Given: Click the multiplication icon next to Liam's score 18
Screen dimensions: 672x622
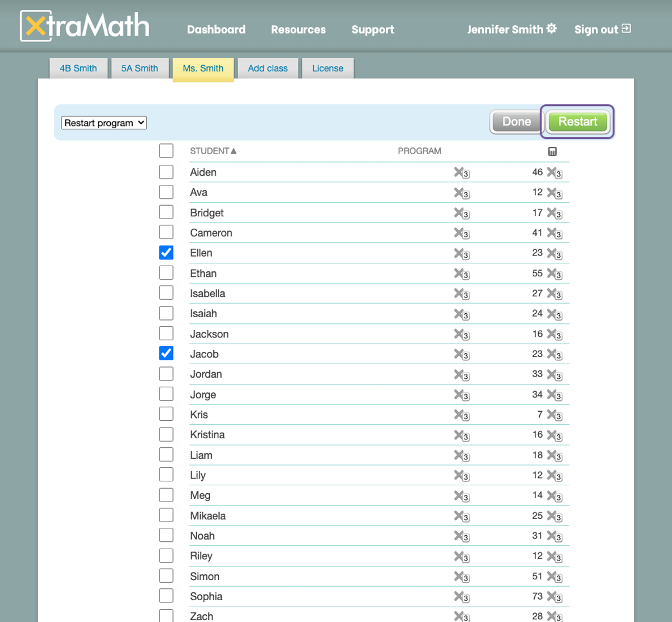Looking at the screenshot, I should 554,456.
